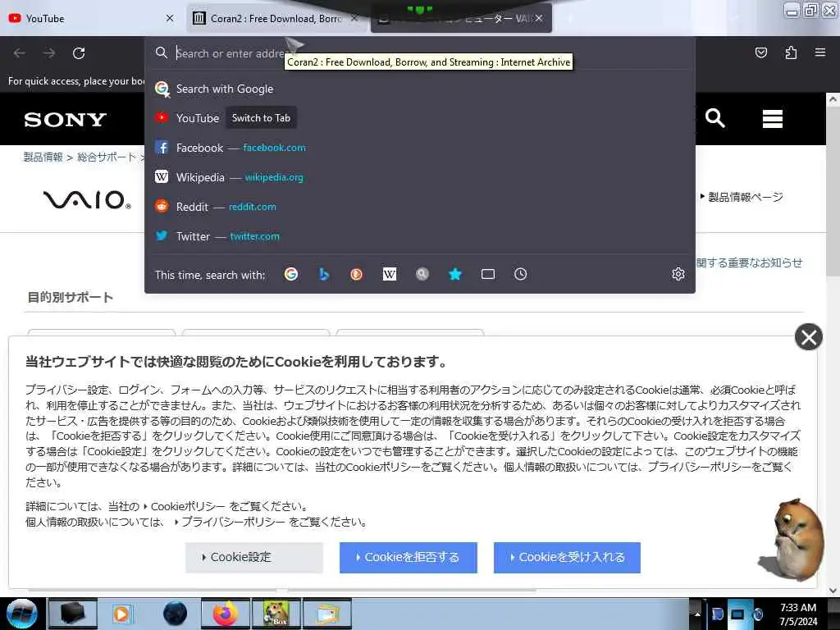
Task: Select the Twitter twitter.com suggestion
Action: (420, 235)
